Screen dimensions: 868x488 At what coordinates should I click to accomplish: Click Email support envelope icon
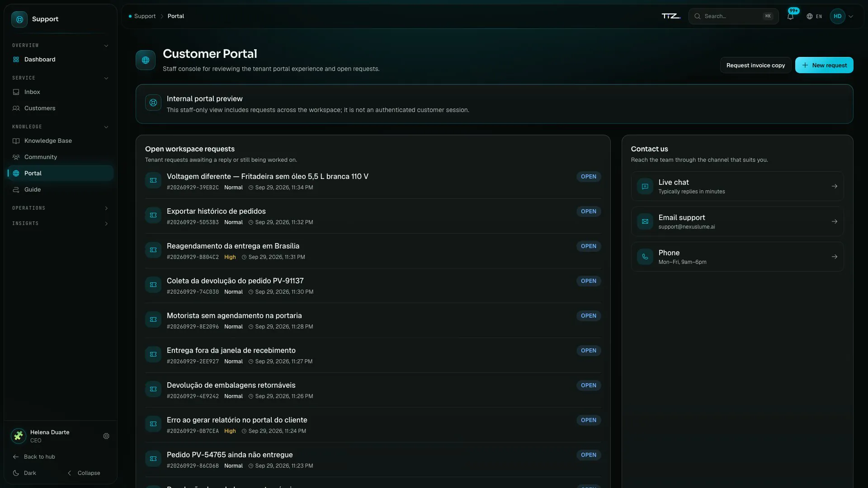pos(645,221)
